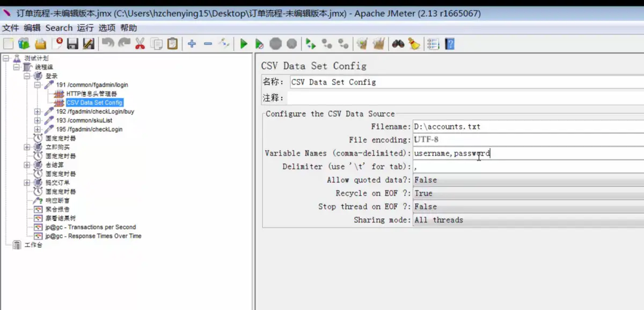Expand the 去结算 controller node
This screenshot has width=644, height=310.
coord(27,165)
